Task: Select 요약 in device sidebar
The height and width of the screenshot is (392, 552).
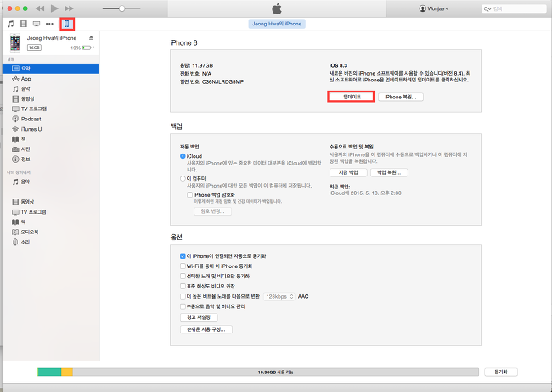Action: tap(51, 69)
